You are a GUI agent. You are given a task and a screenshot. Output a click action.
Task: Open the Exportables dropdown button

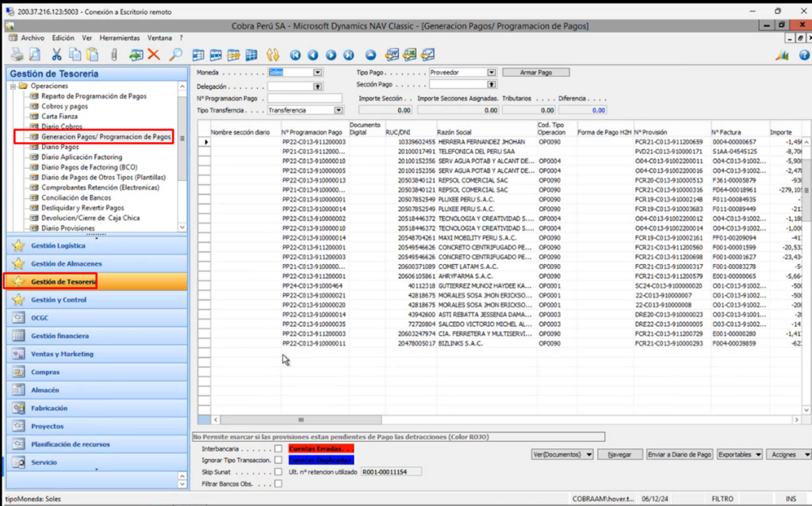(740, 454)
